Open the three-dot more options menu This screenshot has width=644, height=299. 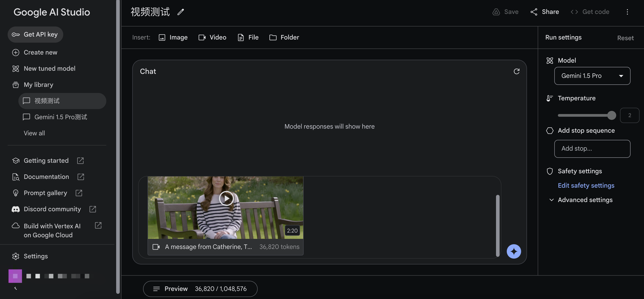[x=627, y=12]
